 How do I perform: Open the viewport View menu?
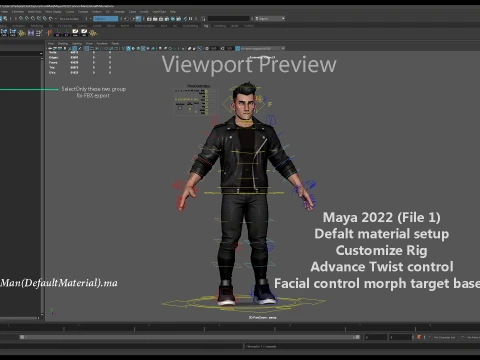51,43
